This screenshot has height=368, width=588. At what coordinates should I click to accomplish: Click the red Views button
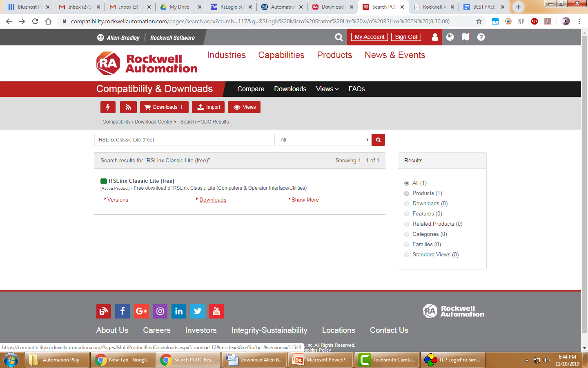click(244, 107)
